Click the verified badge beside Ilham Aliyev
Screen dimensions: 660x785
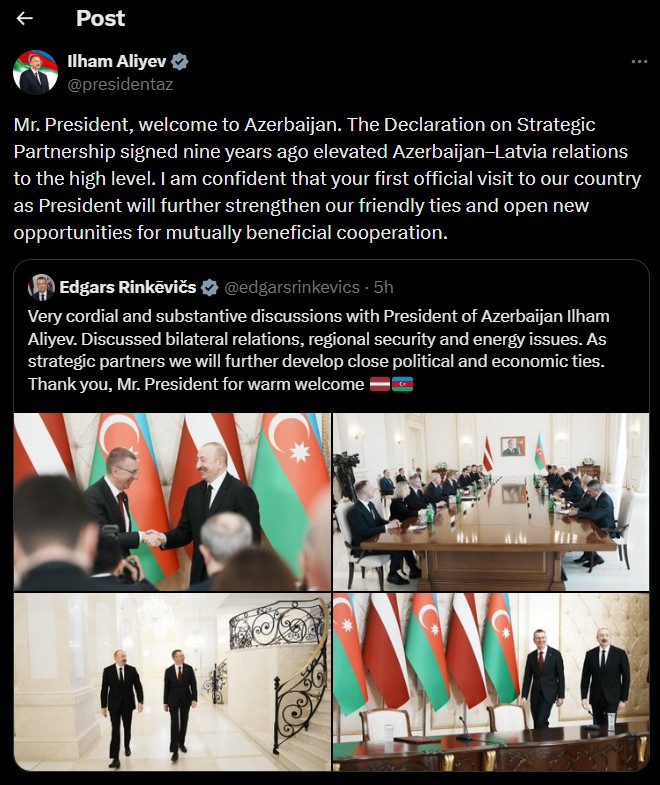[180, 62]
